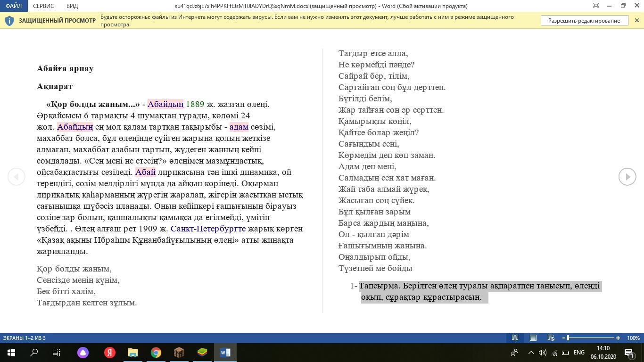Launch Alice assistant from taskbar
This screenshot has height=362, width=644.
[x=83, y=353]
